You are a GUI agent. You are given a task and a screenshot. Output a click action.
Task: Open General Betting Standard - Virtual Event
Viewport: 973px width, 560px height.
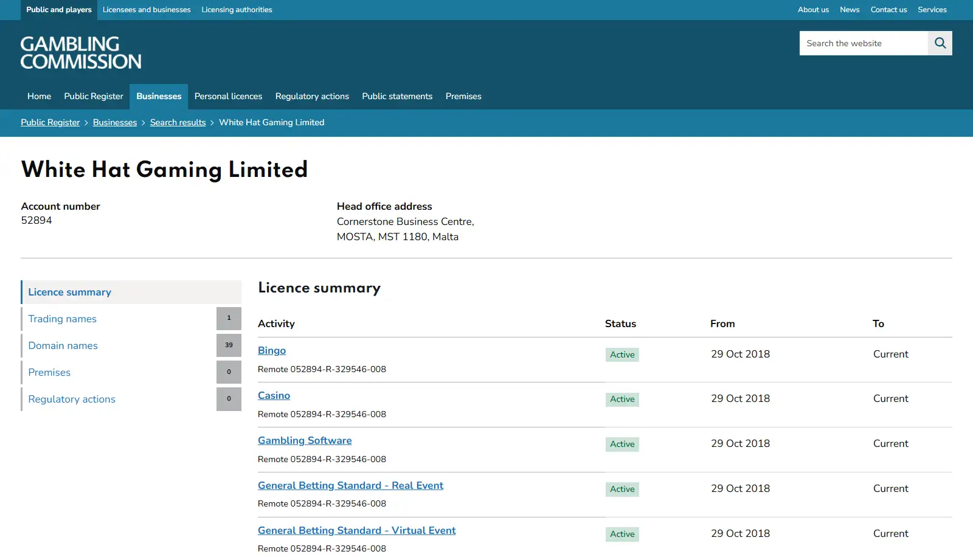click(356, 530)
